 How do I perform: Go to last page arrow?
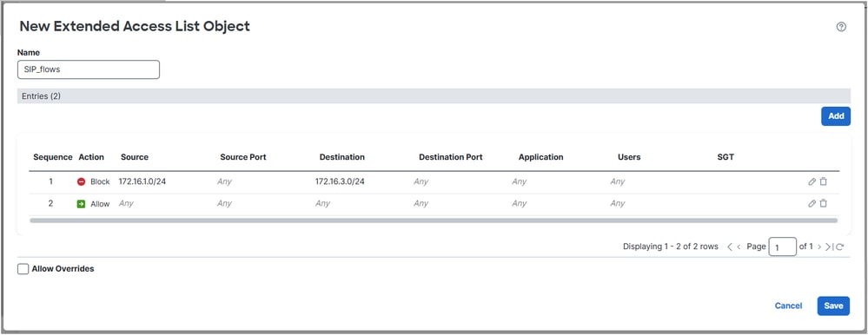828,246
